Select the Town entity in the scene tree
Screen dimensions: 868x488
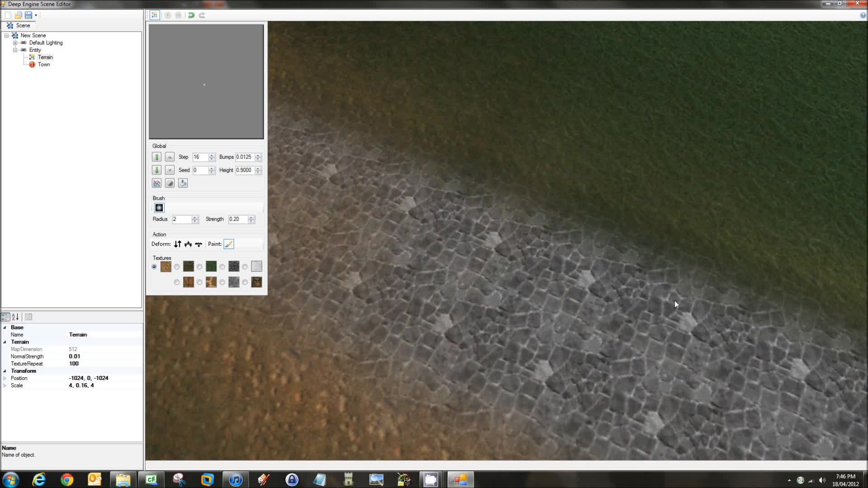(43, 64)
